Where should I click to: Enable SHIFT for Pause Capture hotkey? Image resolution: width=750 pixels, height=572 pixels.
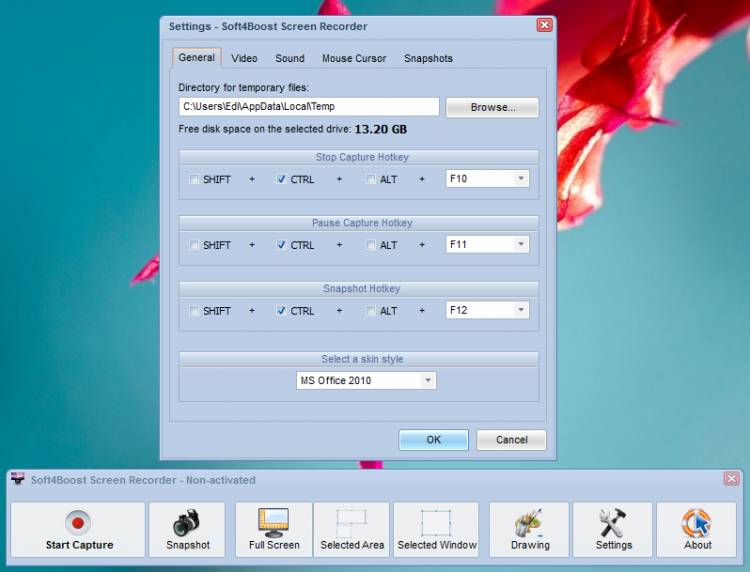tap(194, 245)
